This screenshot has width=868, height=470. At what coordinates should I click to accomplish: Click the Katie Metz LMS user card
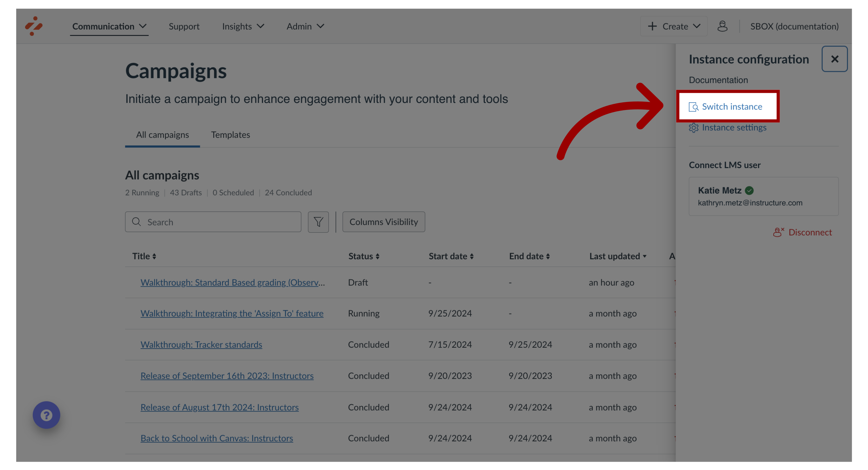(763, 196)
